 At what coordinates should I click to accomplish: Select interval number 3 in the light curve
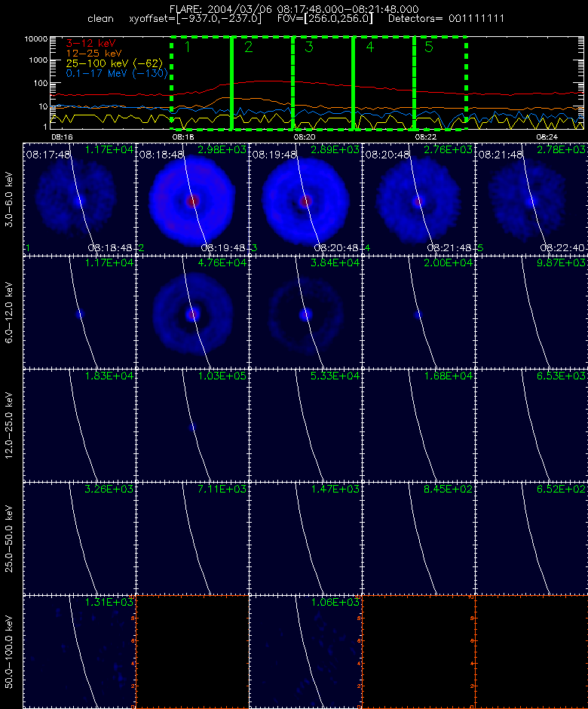[309, 47]
